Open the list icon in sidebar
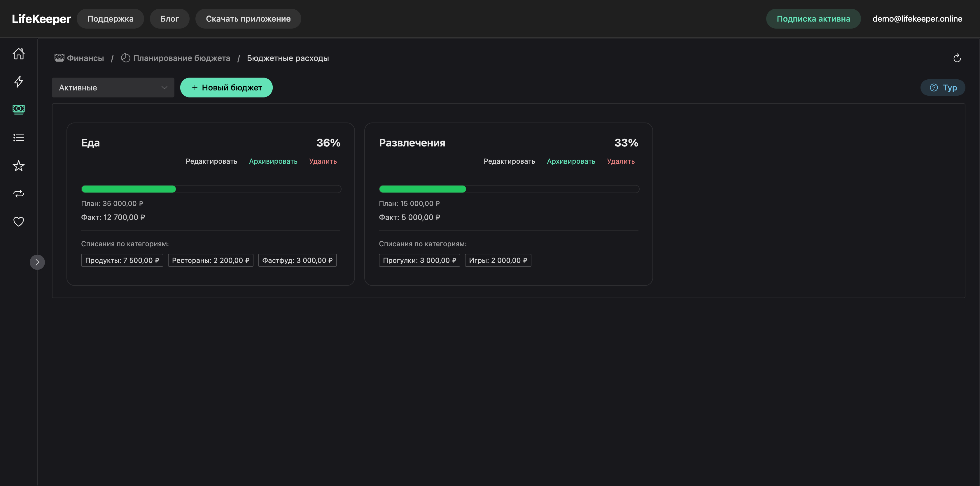This screenshot has width=980, height=486. [18, 137]
